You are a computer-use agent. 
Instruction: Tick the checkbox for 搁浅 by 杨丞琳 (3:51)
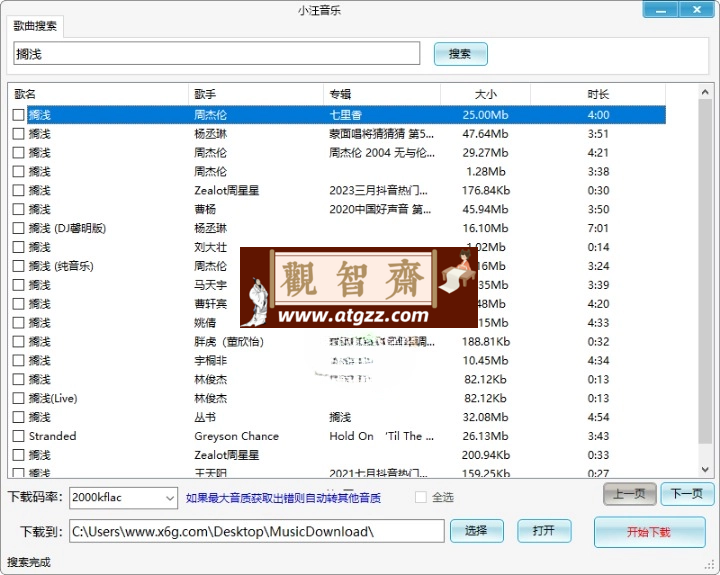point(18,134)
